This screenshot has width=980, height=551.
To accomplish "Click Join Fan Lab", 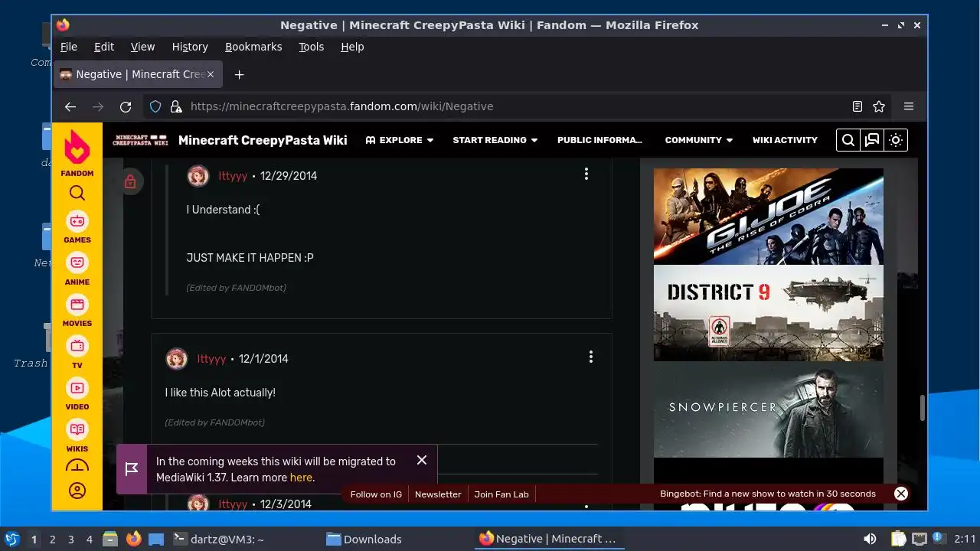I will coord(501,494).
